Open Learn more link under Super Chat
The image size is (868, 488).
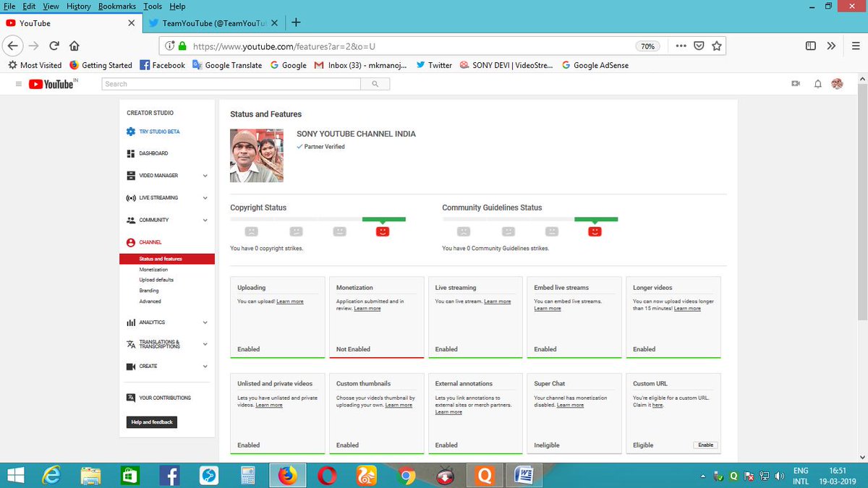[570, 405]
